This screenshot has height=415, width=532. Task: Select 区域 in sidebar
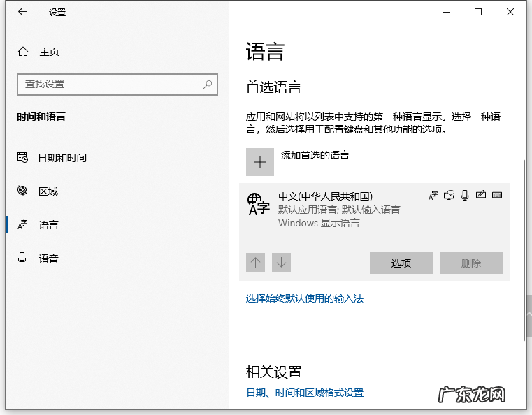pyautogui.click(x=117, y=191)
